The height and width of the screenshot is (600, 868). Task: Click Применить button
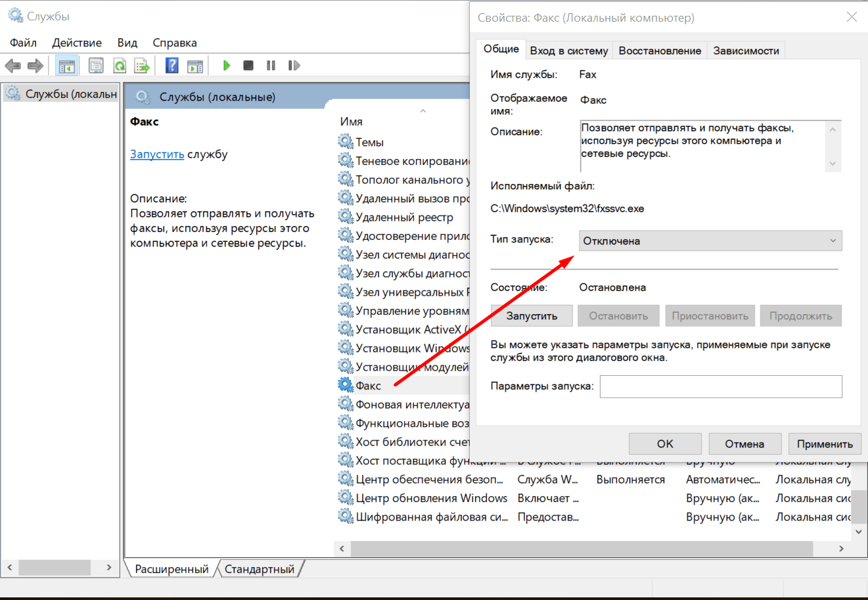coord(825,444)
